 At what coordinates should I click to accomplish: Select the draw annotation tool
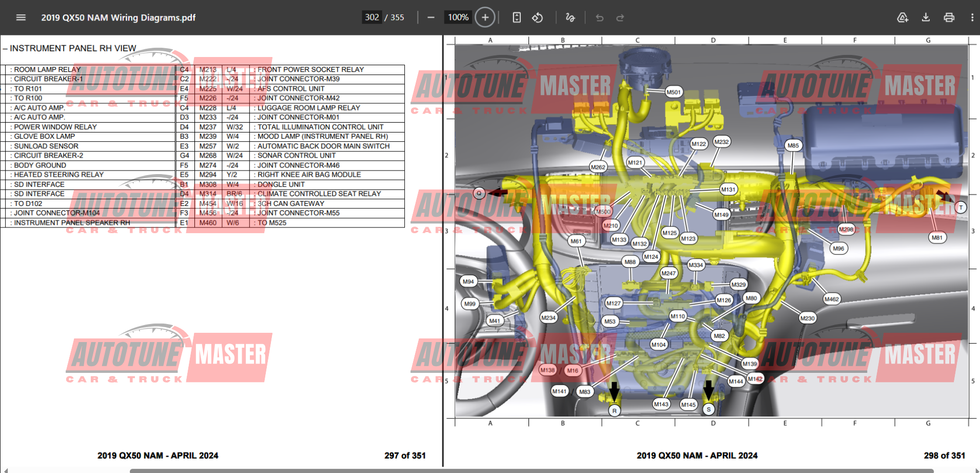[x=570, y=17]
